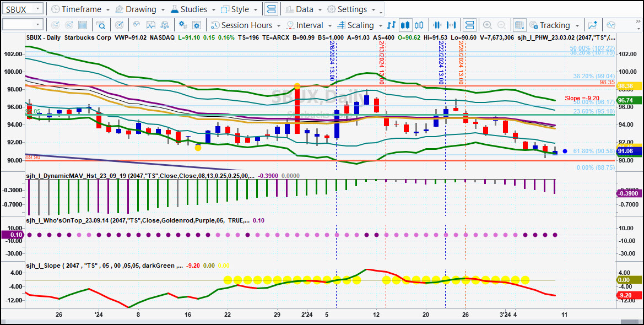Click the purple -0.3900 histogram value label
The width and height of the screenshot is (644, 325).
point(630,193)
